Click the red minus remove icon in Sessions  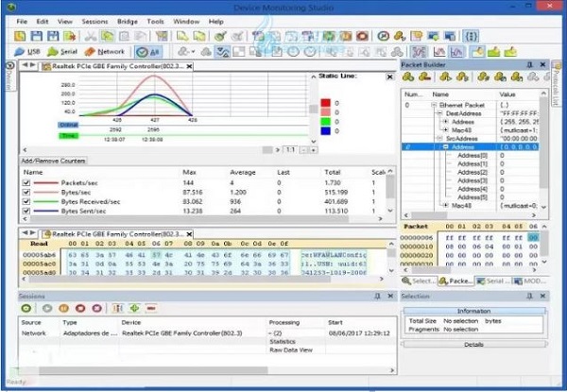151,308
